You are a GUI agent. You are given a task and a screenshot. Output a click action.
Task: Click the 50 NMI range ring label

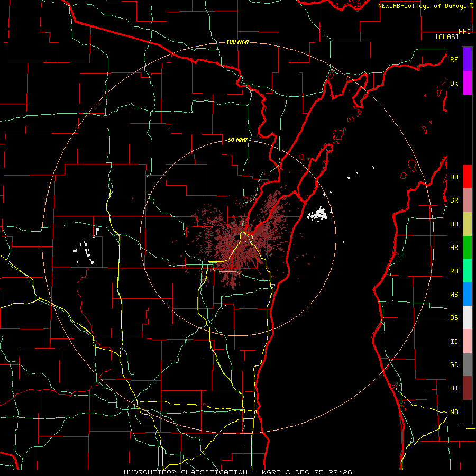pos(237,140)
